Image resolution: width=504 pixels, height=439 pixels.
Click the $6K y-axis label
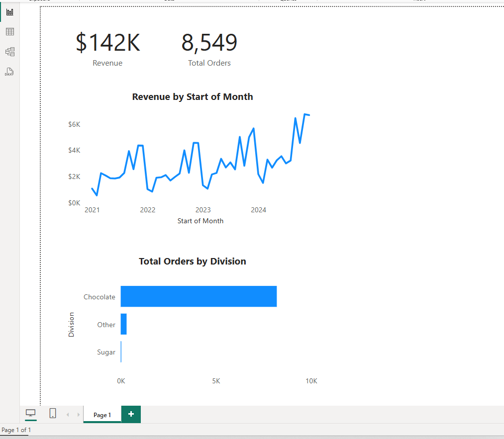click(x=74, y=124)
